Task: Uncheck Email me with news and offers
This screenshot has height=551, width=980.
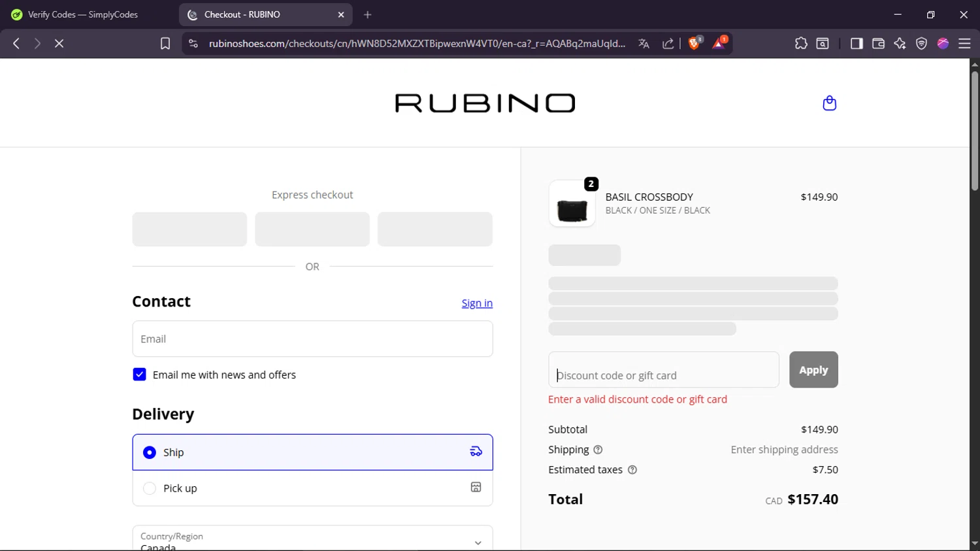Action: tap(139, 375)
